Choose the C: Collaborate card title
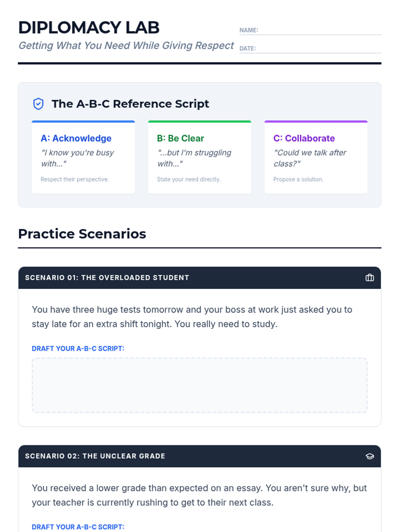Screen dimensions: 399x532 click(x=304, y=138)
